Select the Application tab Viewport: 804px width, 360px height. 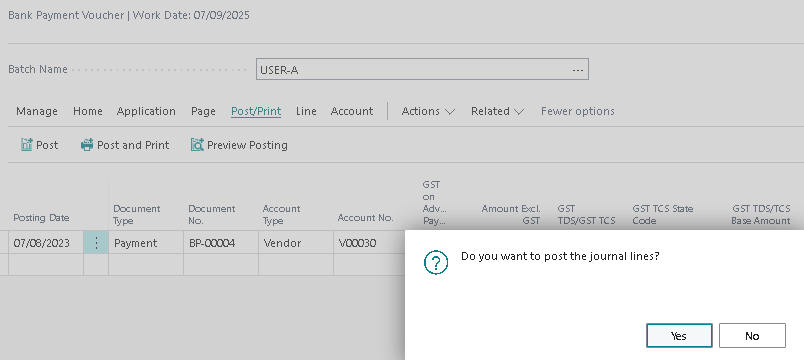pos(146,111)
